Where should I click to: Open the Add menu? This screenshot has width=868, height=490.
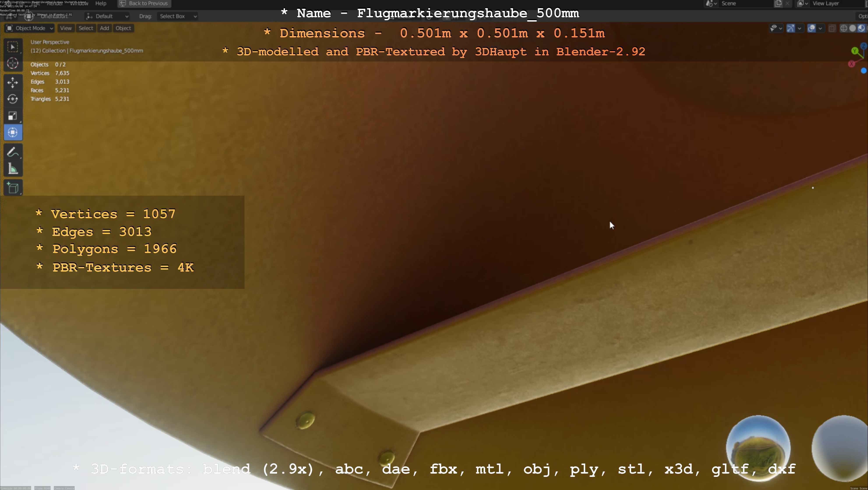coord(104,28)
